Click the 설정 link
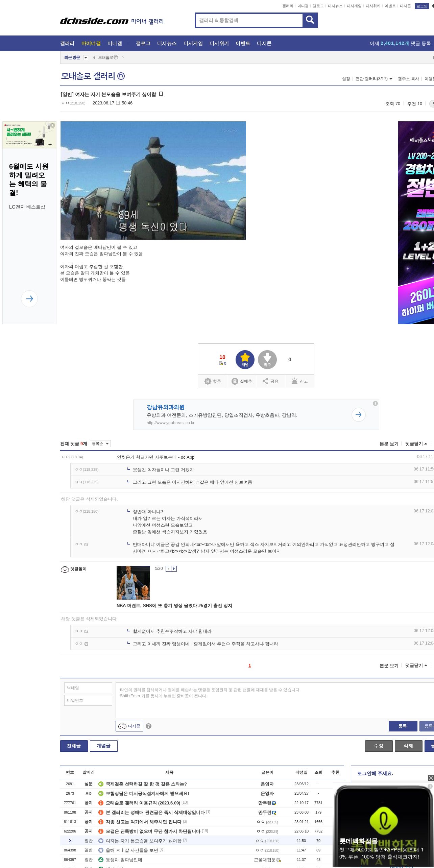434x868 pixels. pyautogui.click(x=346, y=79)
